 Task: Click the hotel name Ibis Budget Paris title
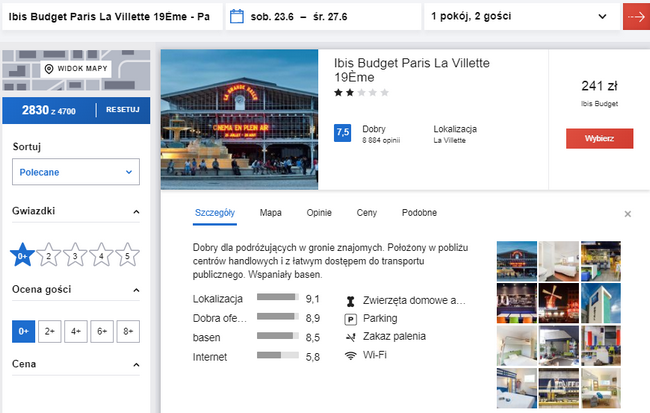412,70
